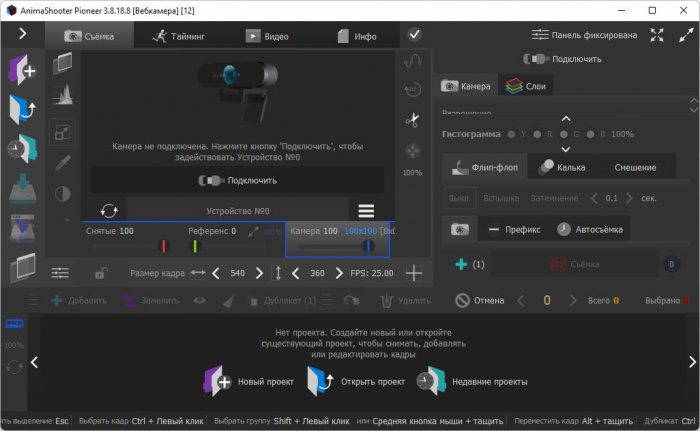Select the Слои tab
700x431 pixels.
(525, 86)
